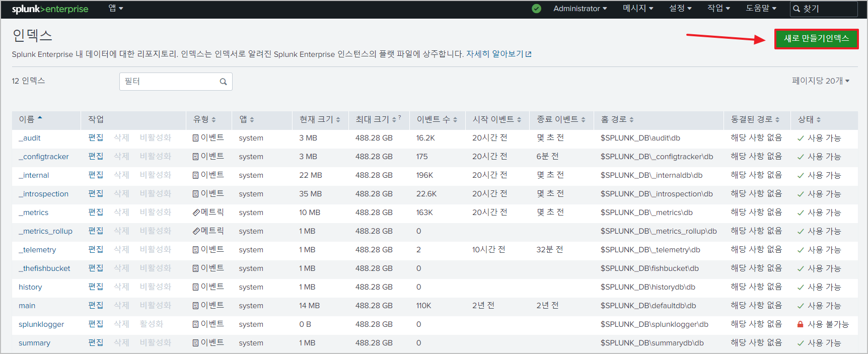Open the splunk>enterprise logo home link
The height and width of the screenshot is (354, 868).
click(x=50, y=9)
